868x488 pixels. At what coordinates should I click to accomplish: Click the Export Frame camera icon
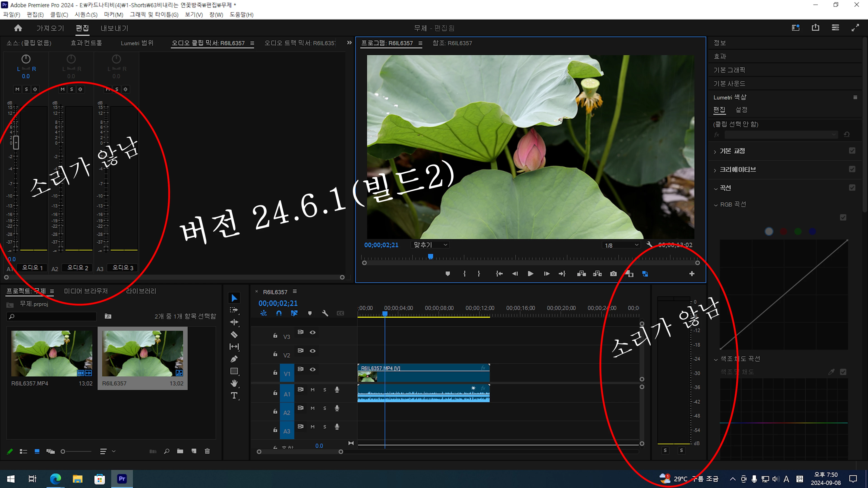pos(613,274)
